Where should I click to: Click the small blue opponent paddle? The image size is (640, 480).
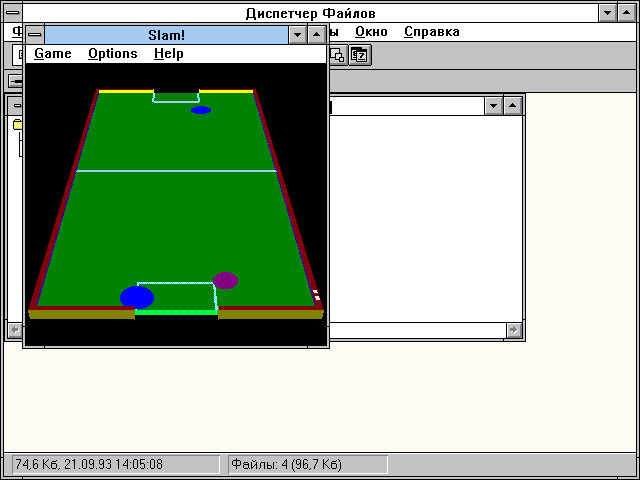coord(201,110)
